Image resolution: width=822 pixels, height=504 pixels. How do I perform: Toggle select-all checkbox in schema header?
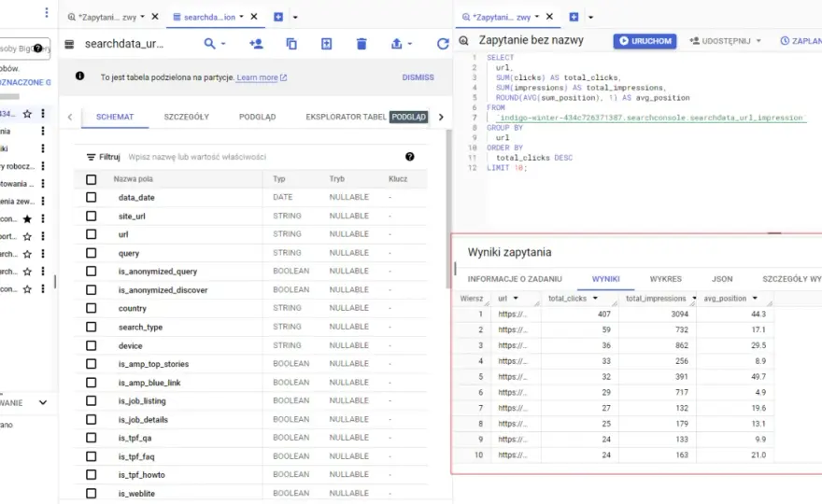tap(92, 180)
